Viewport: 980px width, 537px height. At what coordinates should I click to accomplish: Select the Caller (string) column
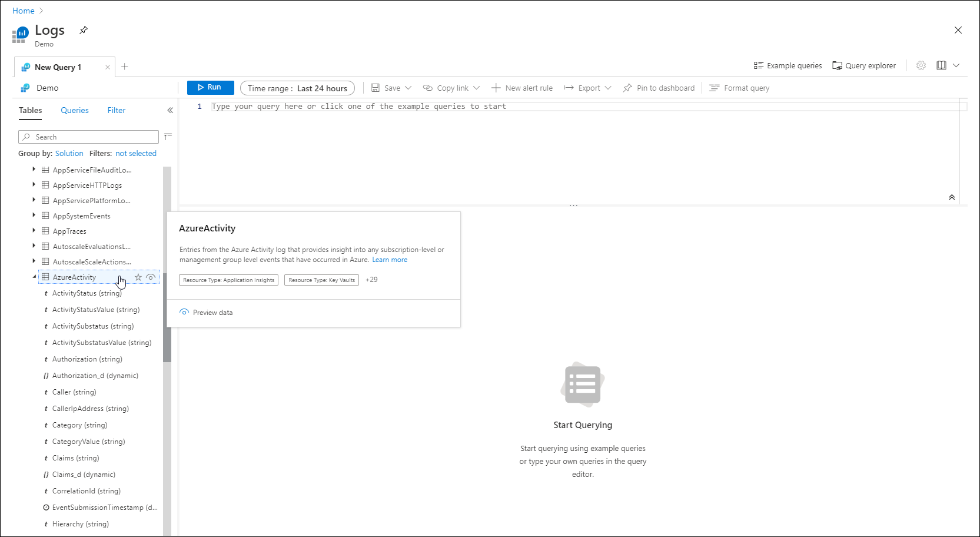pos(74,392)
